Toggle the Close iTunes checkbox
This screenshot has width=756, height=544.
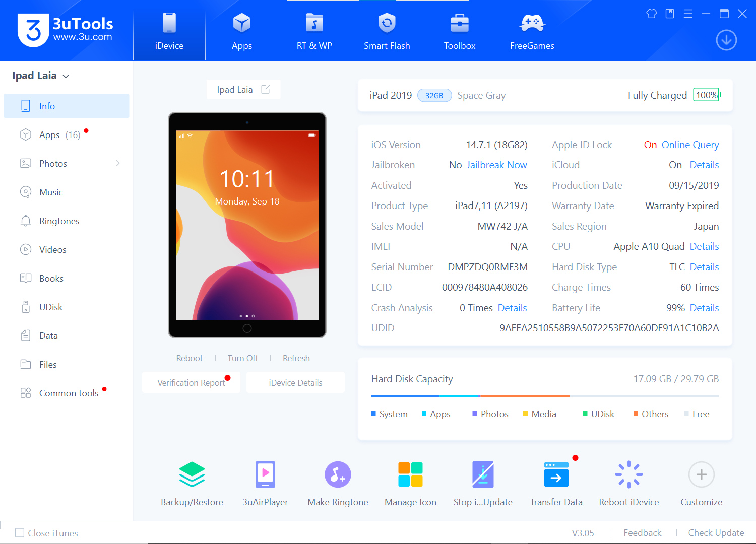coord(20,533)
